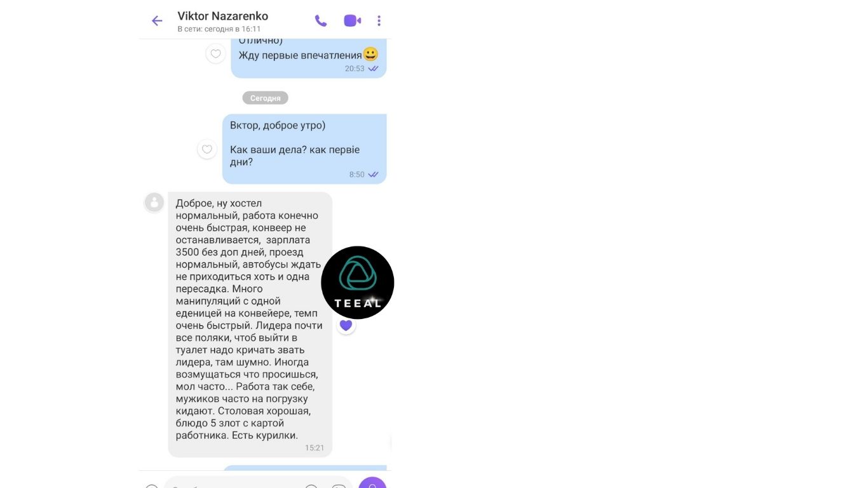The width and height of the screenshot is (868, 488).
Task: Start a video call with Viktor
Action: point(353,21)
